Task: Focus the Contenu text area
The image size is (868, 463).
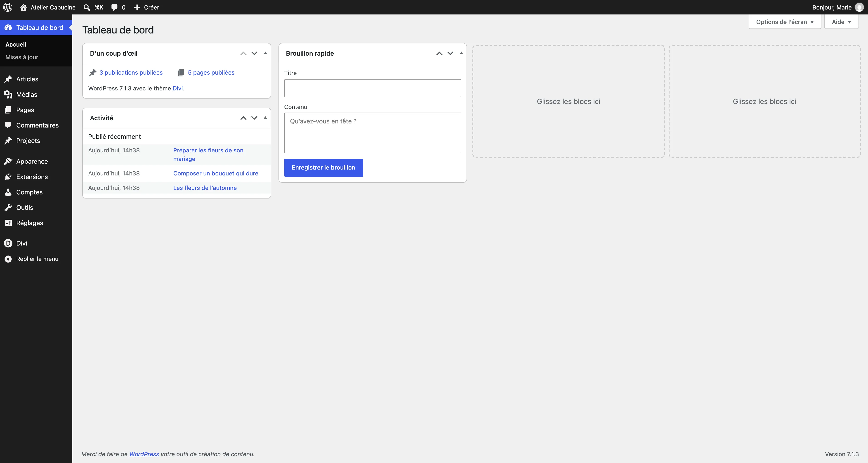Action: (373, 133)
